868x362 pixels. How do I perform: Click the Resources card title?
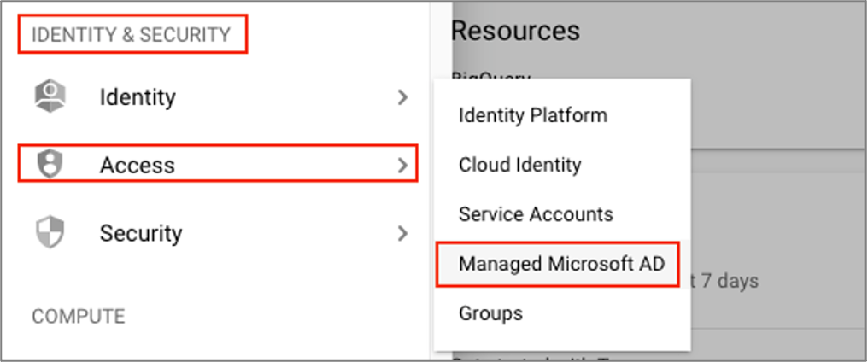point(515,31)
